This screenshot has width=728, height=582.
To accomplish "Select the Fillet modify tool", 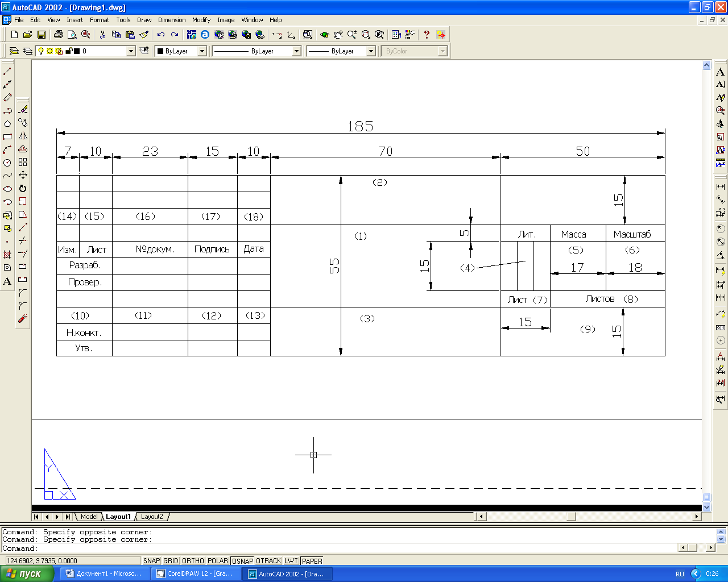I will click(23, 306).
